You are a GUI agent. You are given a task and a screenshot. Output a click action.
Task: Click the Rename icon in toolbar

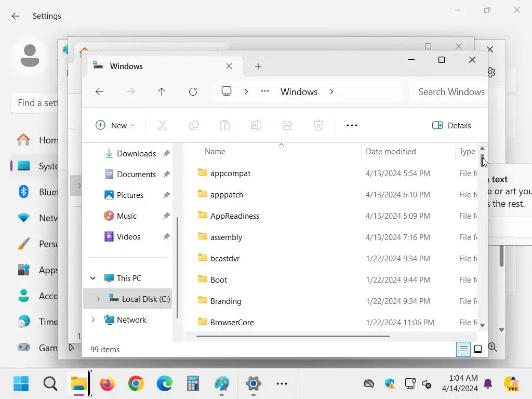(x=256, y=125)
